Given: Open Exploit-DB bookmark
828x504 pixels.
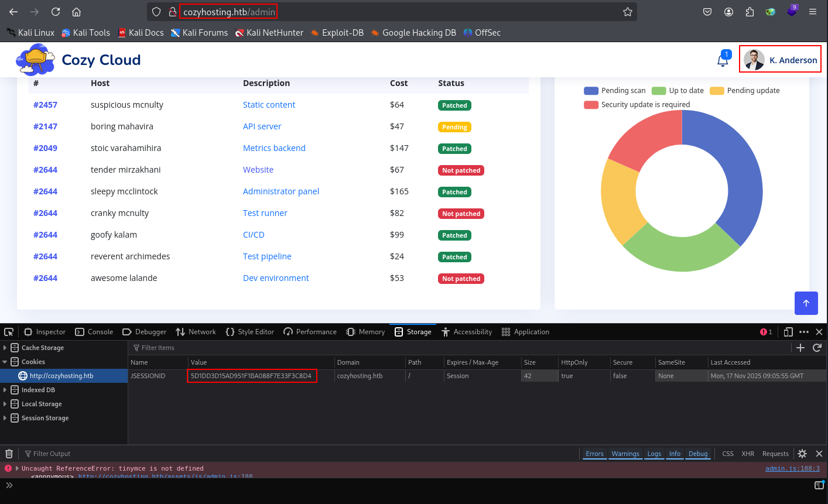Looking at the screenshot, I should (x=337, y=33).
